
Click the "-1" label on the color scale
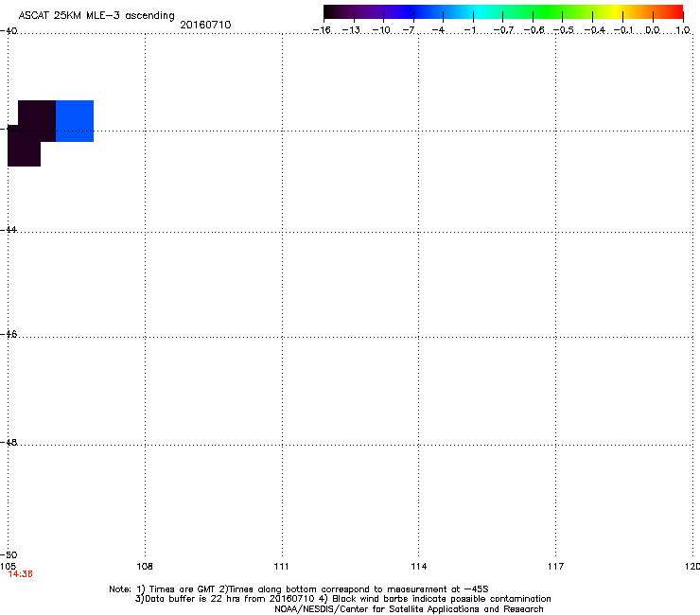pyautogui.click(x=469, y=30)
